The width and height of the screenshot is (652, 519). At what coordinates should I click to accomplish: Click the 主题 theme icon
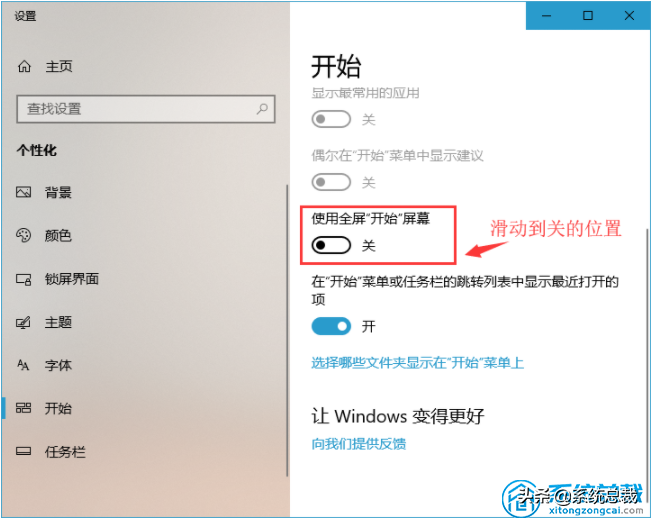point(23,322)
